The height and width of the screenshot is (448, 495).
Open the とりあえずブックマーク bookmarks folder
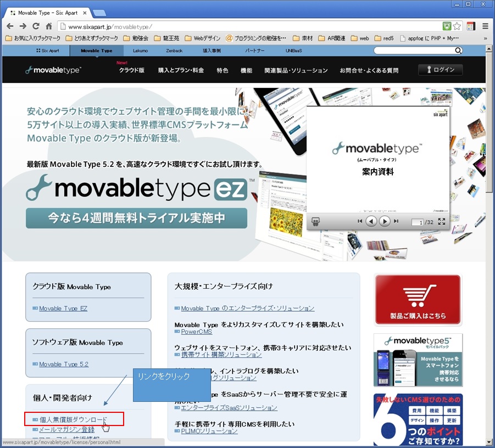(x=92, y=38)
